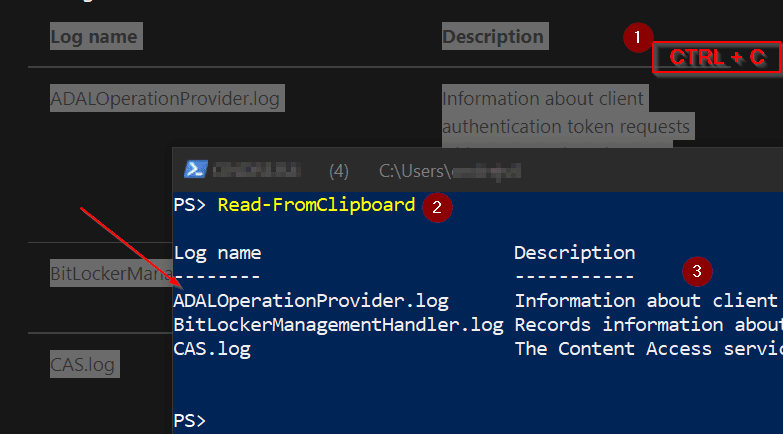This screenshot has height=434, width=783.
Task: Click the CAS.log cell in the web table
Action: pos(83,364)
